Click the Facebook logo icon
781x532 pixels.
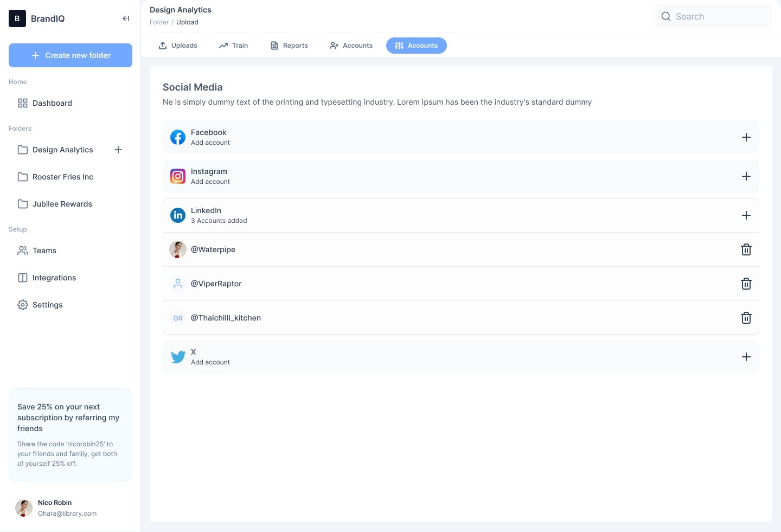(178, 137)
